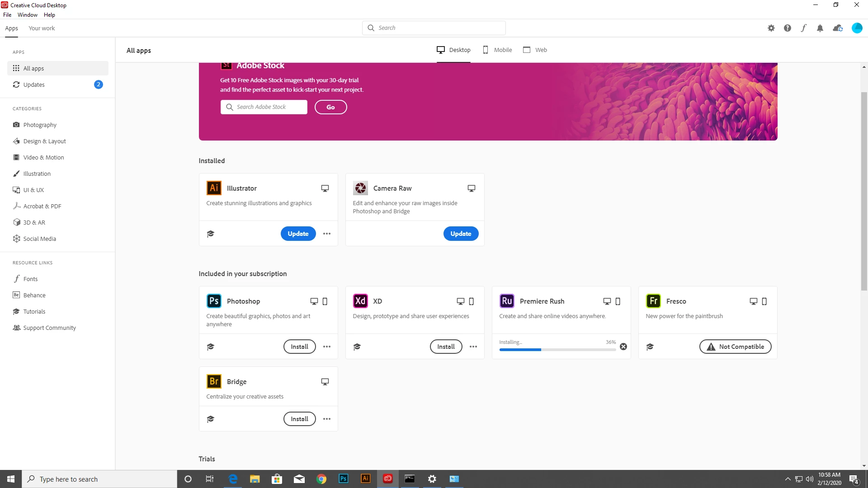
Task: Cancel the Premiere Rush installation
Action: point(623,347)
